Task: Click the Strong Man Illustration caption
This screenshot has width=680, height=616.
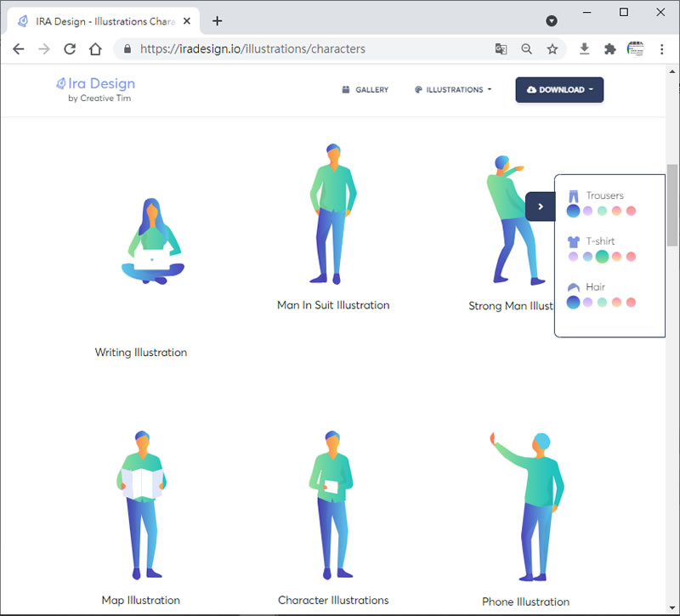Action: (511, 306)
